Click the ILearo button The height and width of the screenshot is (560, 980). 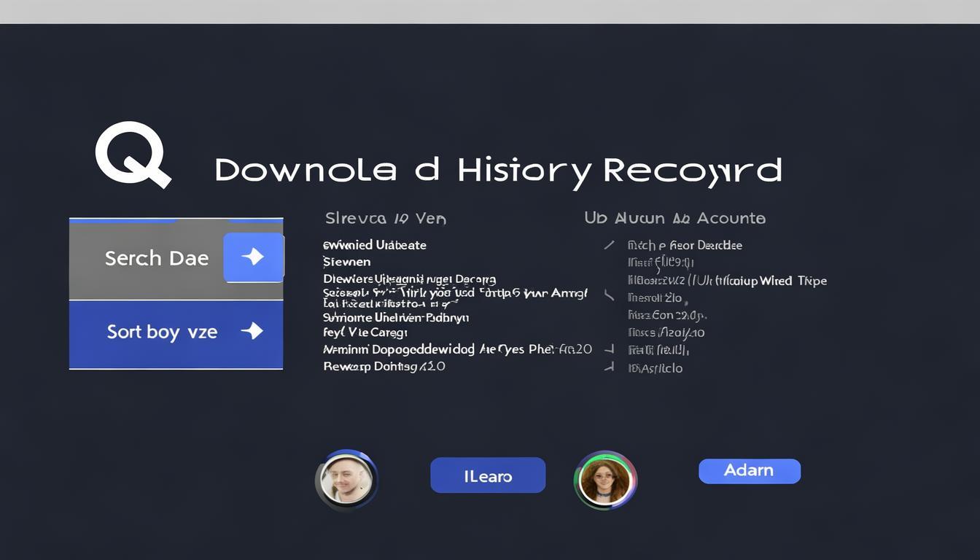(x=488, y=476)
